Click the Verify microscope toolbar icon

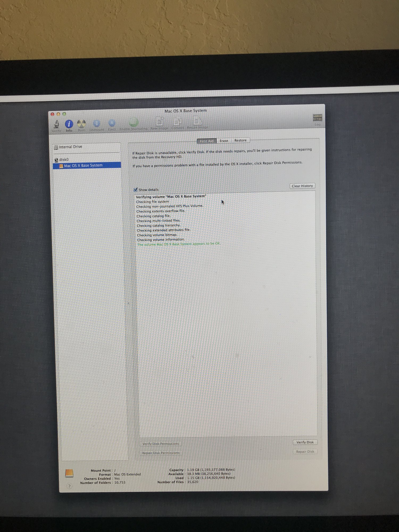(x=56, y=124)
